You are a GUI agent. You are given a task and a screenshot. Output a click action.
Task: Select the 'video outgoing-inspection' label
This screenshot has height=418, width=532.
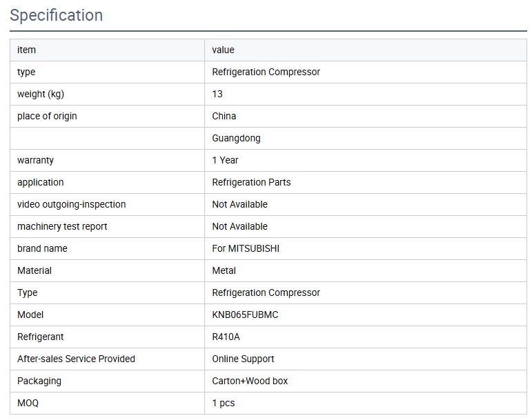pos(71,204)
